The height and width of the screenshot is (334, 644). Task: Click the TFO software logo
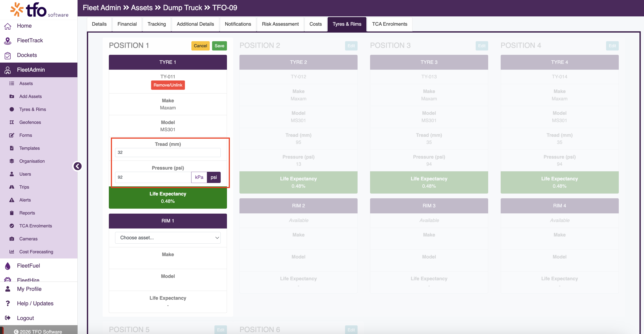coord(39,10)
